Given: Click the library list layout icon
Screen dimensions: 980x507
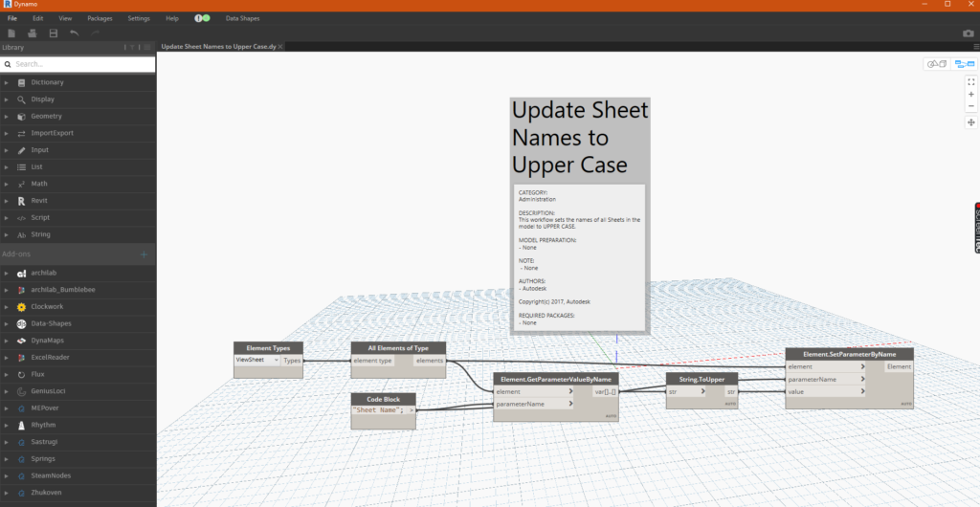Looking at the screenshot, I should 147,48.
